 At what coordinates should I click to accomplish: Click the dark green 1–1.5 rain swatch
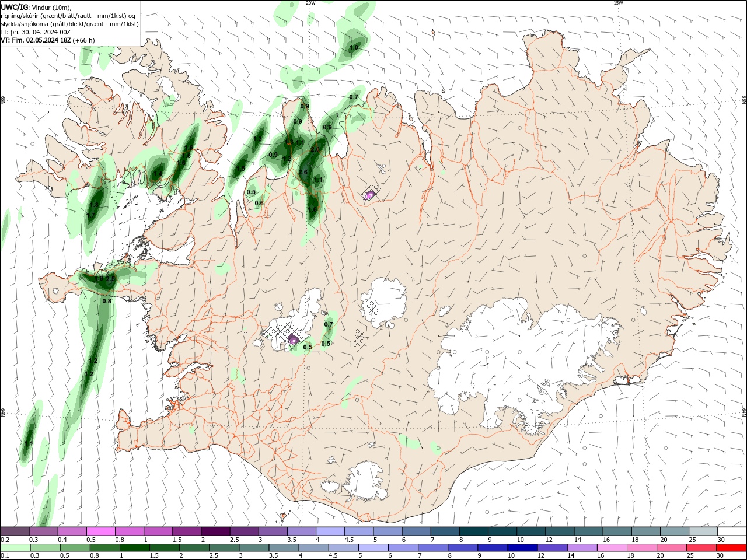click(x=135, y=548)
